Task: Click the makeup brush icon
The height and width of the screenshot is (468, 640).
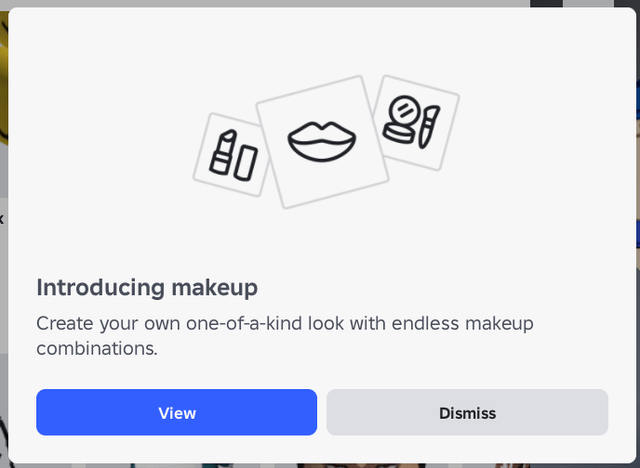Action: pos(427,128)
